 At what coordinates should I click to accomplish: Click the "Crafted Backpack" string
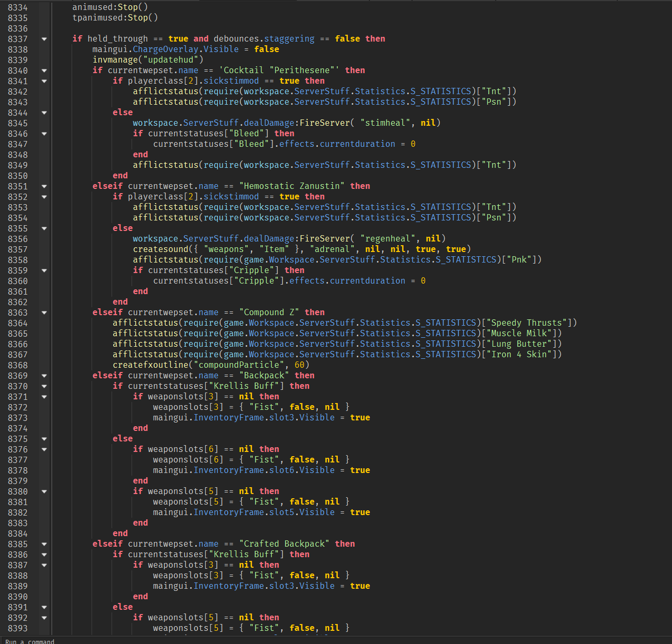click(x=285, y=544)
